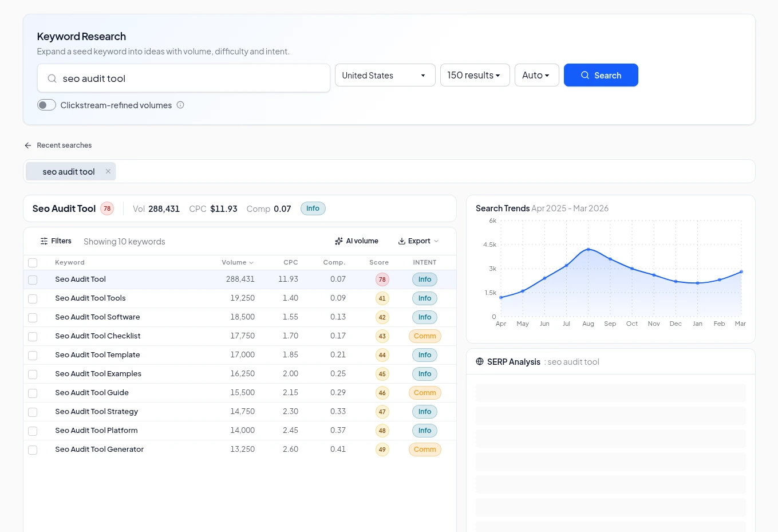Click the Vol 288,431 value in header

pyautogui.click(x=164, y=208)
